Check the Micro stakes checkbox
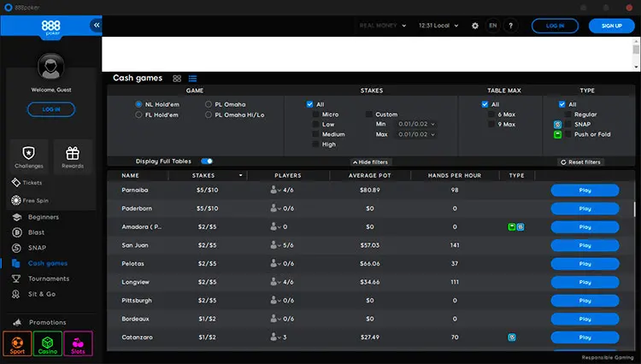The height and width of the screenshot is (364, 641). click(315, 114)
